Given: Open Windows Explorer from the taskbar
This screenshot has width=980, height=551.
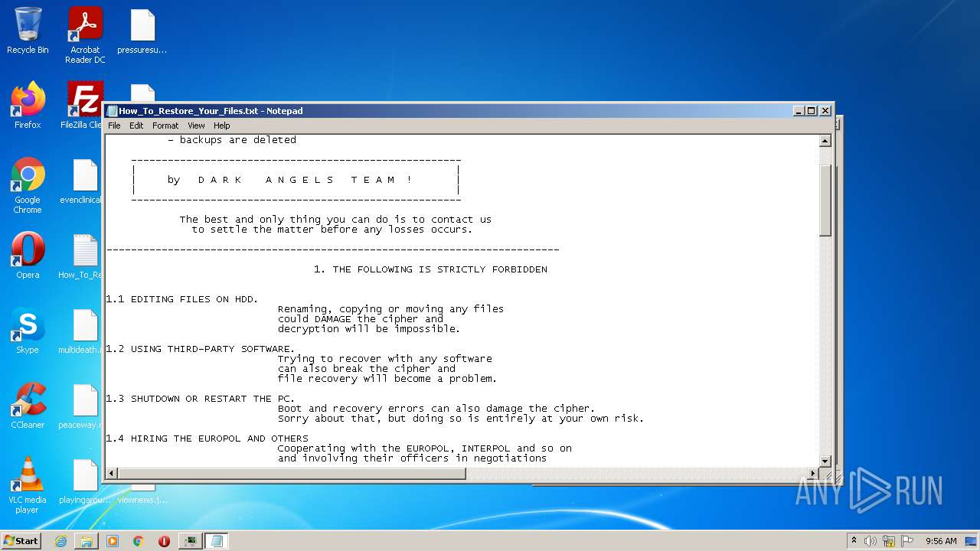Looking at the screenshot, I should point(87,541).
